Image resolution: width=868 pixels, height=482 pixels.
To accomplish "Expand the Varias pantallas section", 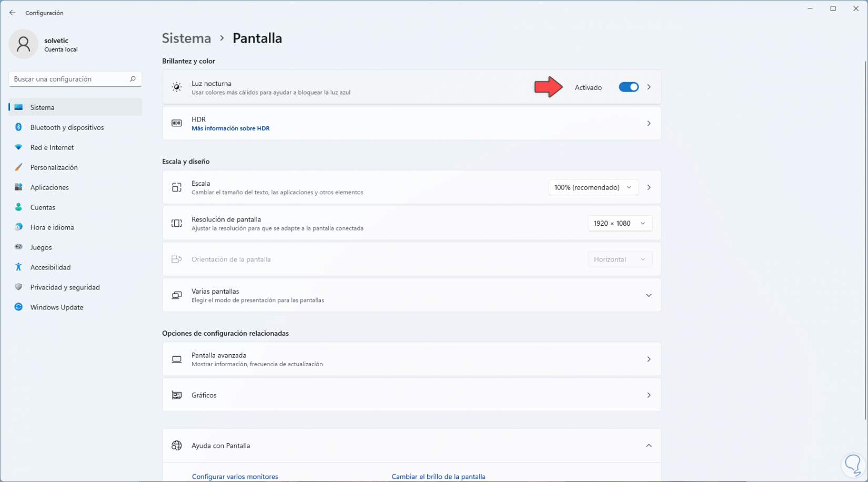I will pos(649,295).
